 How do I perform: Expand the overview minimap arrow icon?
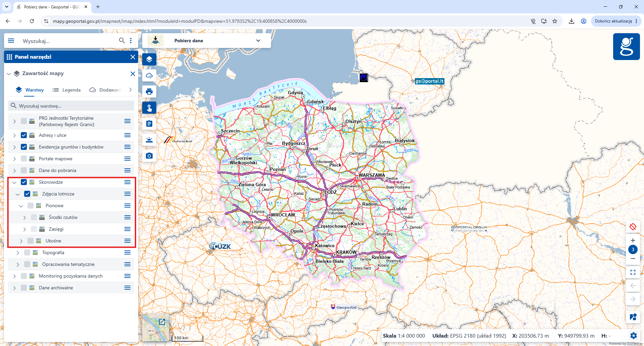coord(162,322)
